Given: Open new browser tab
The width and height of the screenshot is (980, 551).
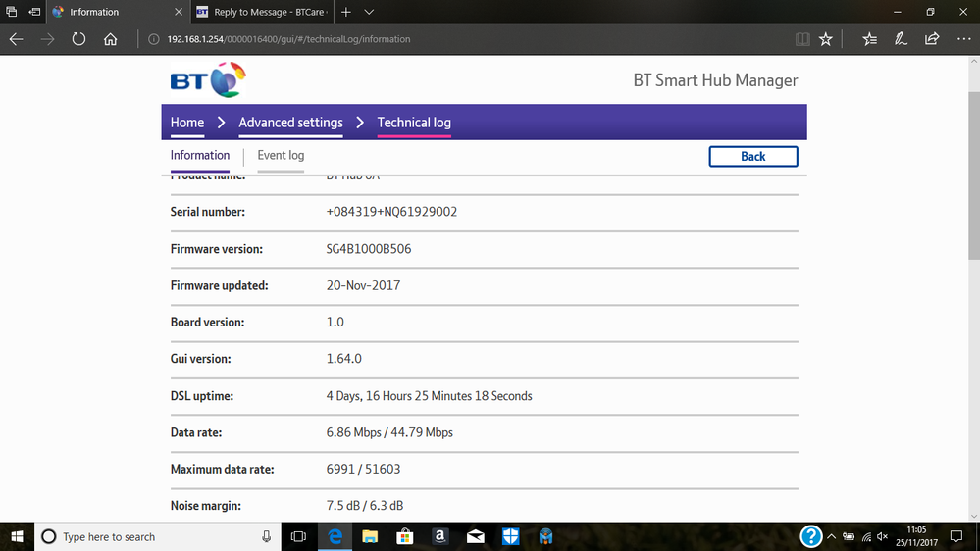Looking at the screenshot, I should click(x=346, y=12).
